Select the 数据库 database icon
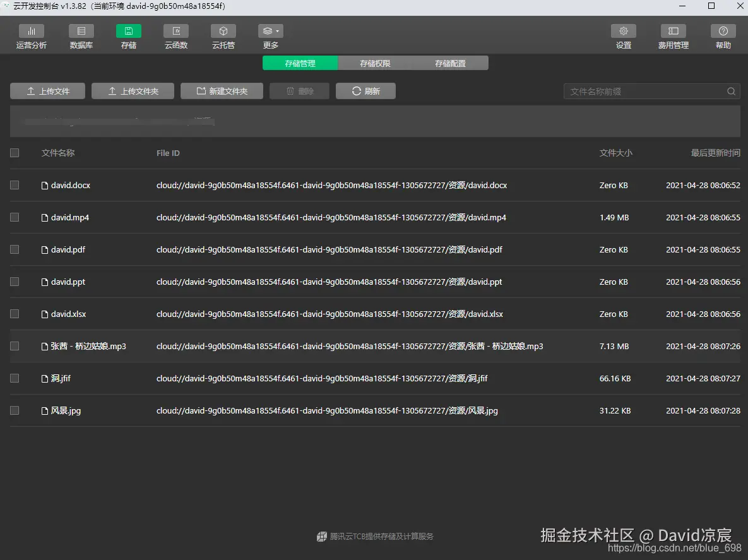This screenshot has height=560, width=748. [x=81, y=36]
